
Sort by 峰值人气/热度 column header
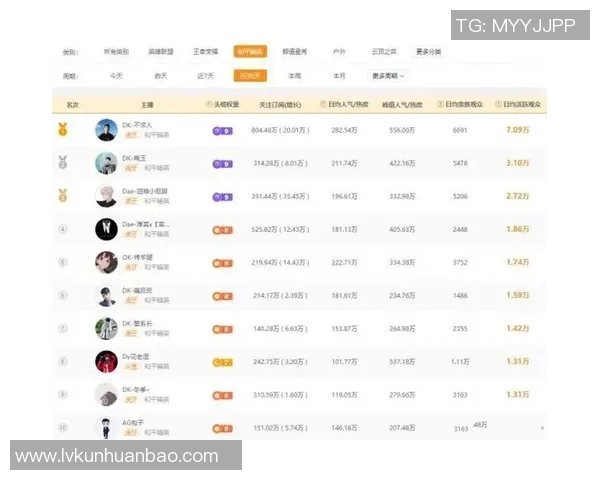pyautogui.click(x=402, y=104)
